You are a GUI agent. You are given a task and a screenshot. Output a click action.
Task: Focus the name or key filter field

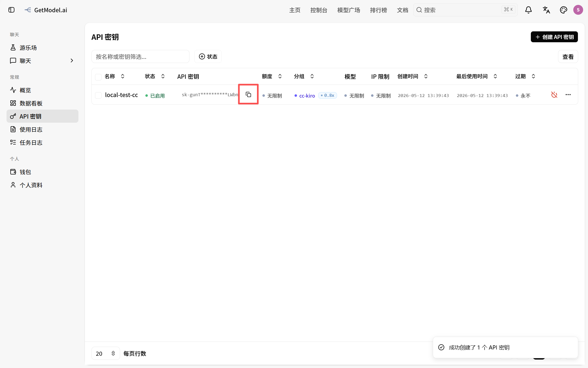pyautogui.click(x=140, y=56)
